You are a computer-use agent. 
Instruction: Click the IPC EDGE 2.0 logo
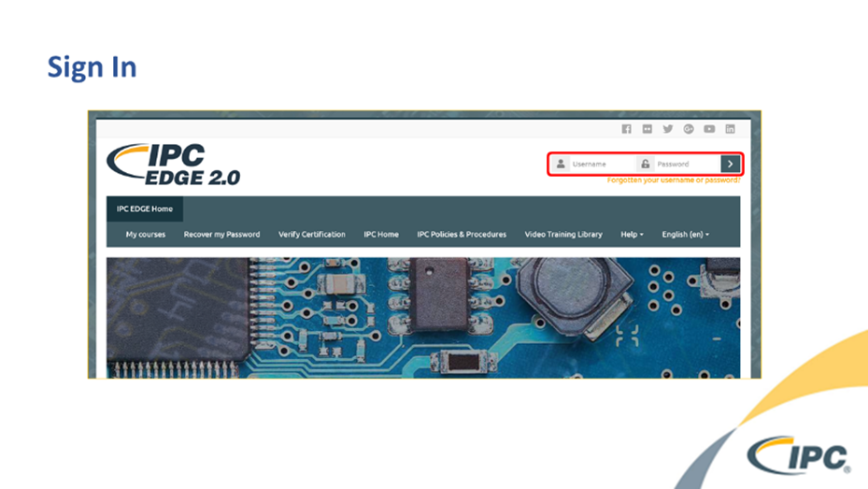[x=174, y=165]
